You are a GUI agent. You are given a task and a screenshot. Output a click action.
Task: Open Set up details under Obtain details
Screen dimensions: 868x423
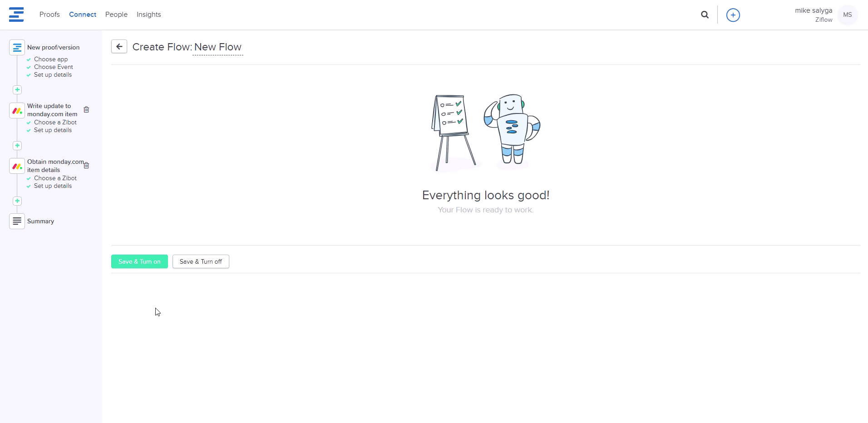(53, 186)
